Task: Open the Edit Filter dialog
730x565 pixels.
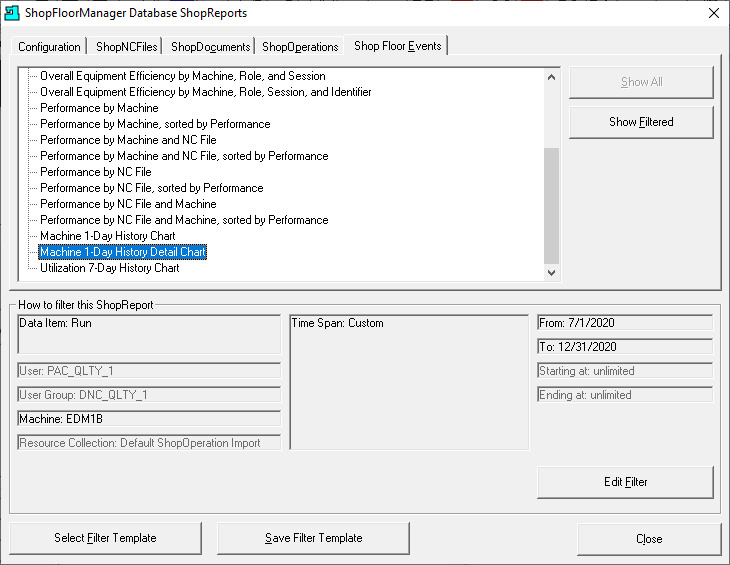Action: (625, 482)
